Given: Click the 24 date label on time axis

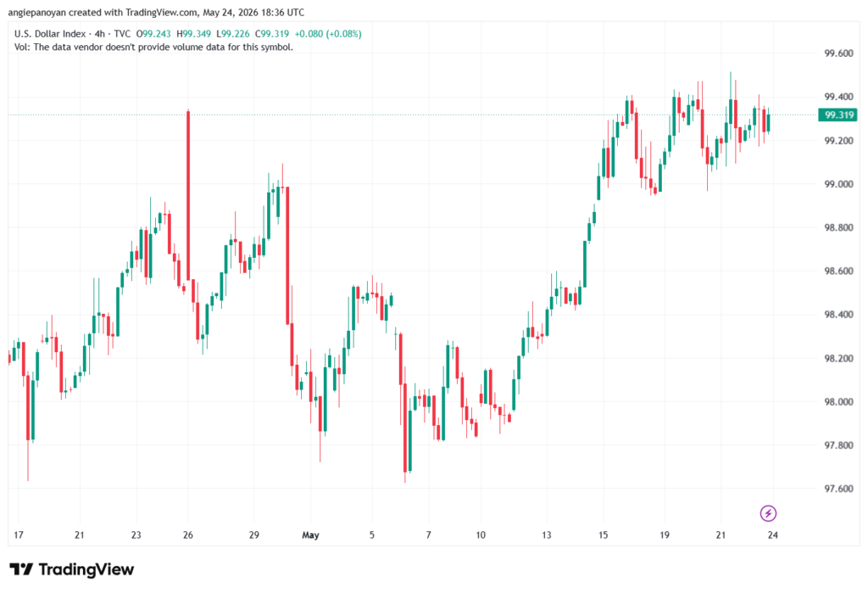Looking at the screenshot, I should pos(773,534).
